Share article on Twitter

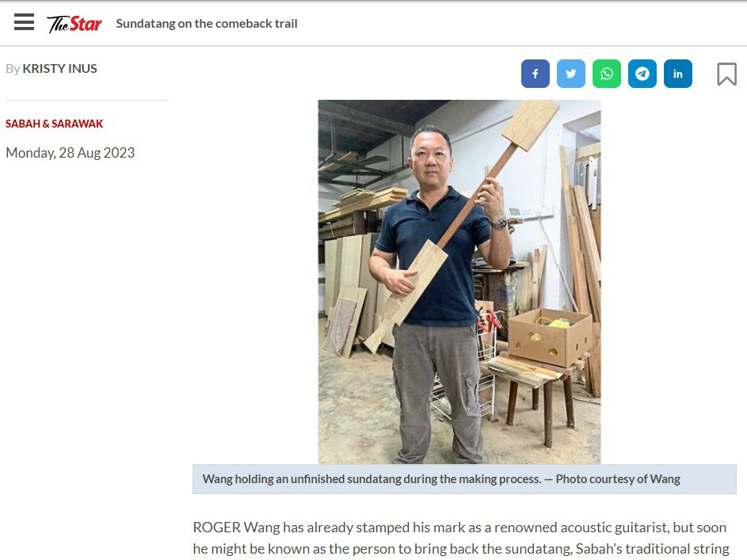(x=570, y=74)
